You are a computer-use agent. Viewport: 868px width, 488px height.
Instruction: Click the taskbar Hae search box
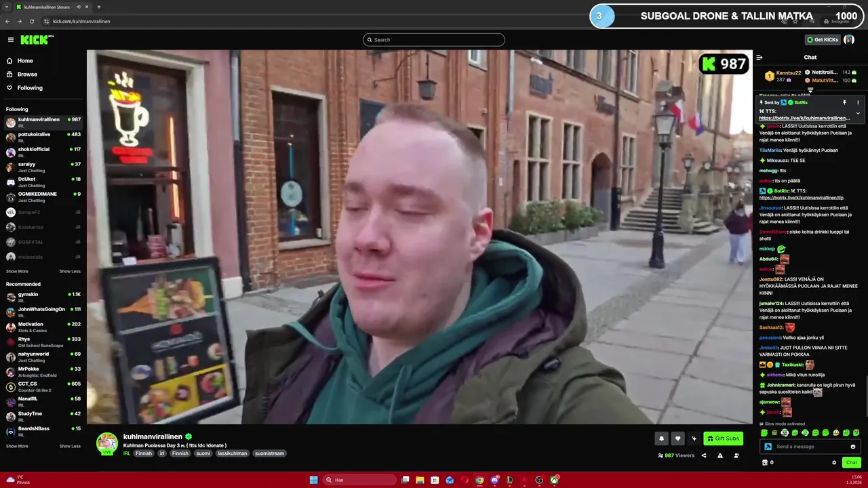tap(359, 480)
